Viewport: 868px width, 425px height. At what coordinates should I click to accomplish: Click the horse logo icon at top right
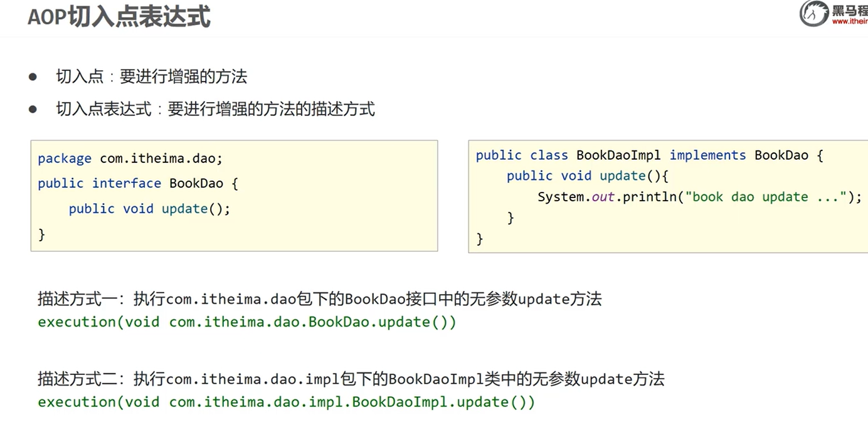click(814, 13)
